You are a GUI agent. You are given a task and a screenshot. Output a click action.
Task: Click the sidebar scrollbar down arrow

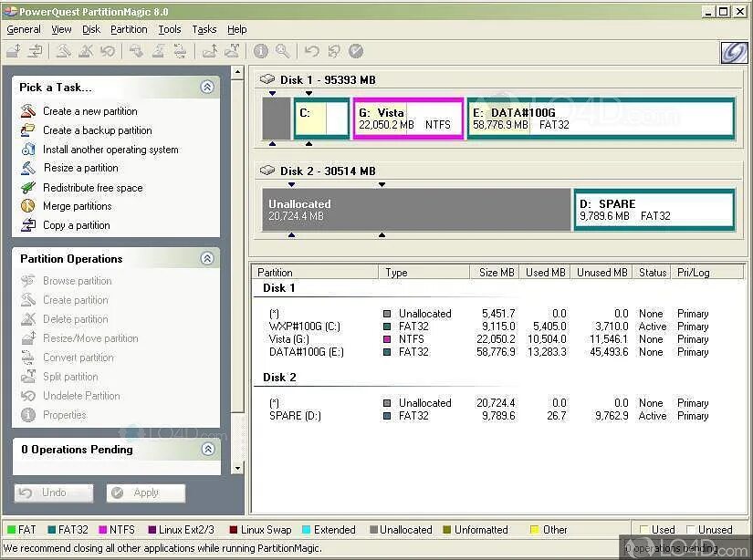point(237,468)
